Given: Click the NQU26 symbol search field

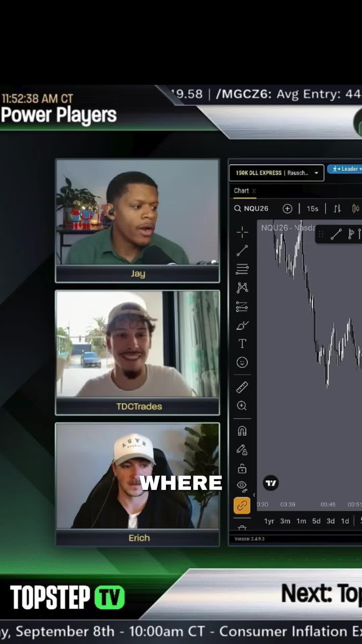Looking at the screenshot, I should (x=251, y=209).
